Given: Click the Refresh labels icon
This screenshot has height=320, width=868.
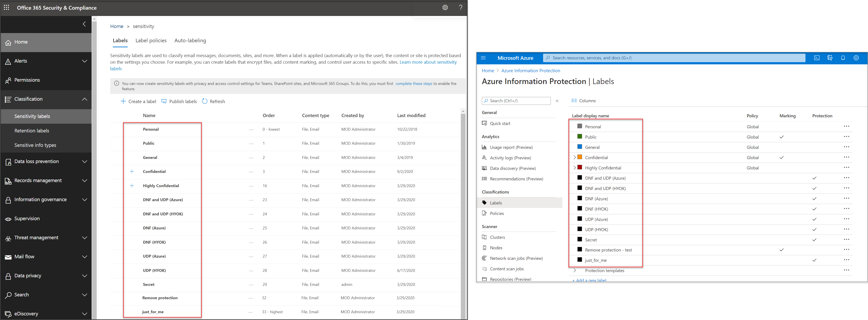Looking at the screenshot, I should coord(204,101).
